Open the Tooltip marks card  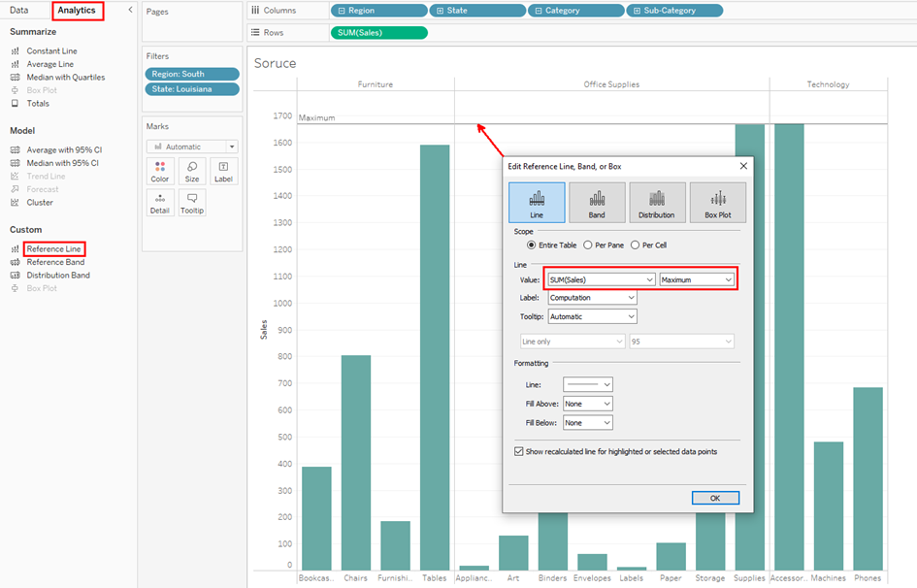tap(192, 203)
